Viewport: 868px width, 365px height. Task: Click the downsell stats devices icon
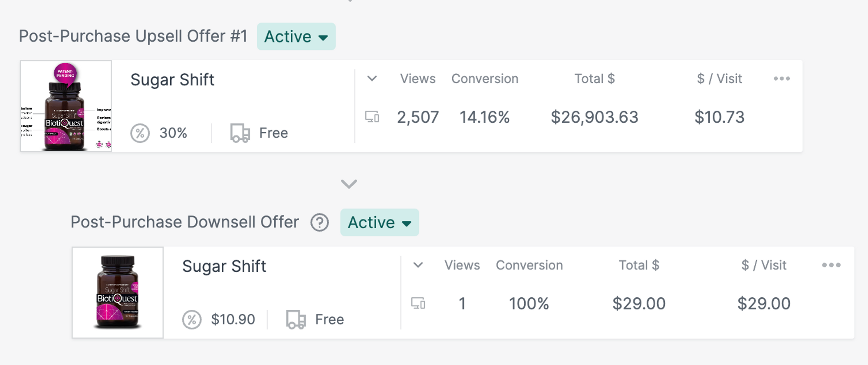coord(418,303)
